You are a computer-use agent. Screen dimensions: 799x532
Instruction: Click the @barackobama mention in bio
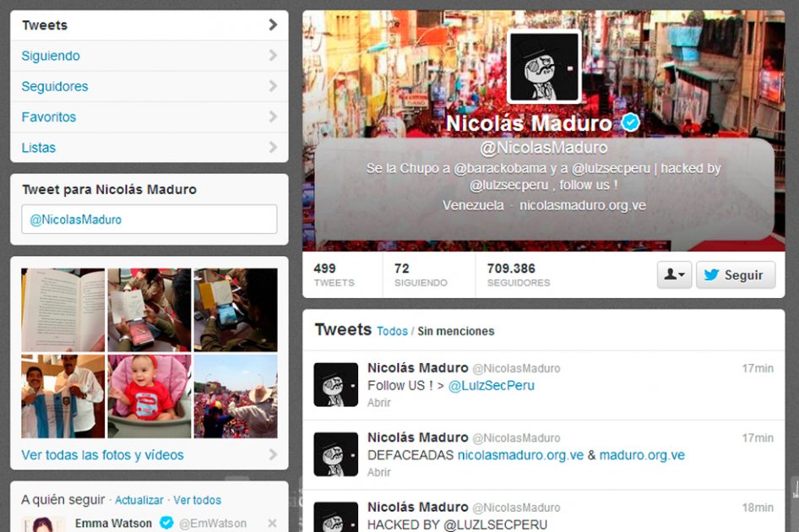[x=500, y=168]
